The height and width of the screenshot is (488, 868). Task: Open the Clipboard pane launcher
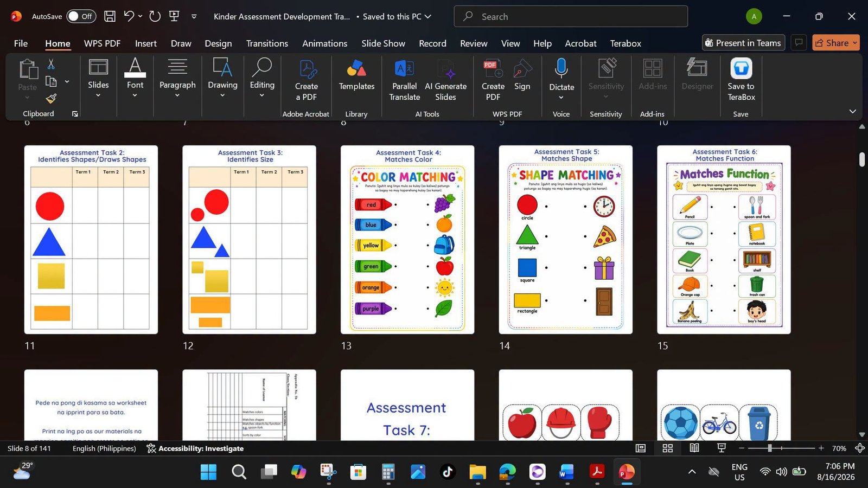[75, 114]
